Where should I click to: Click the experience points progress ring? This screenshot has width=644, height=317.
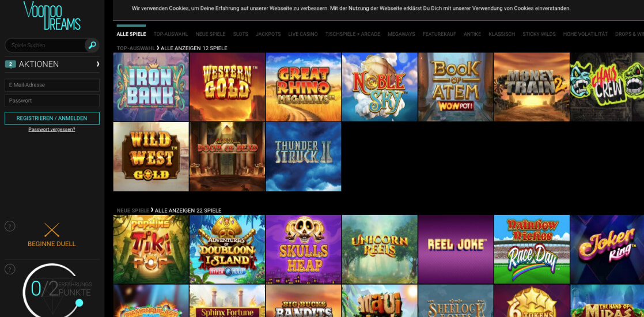click(x=52, y=290)
